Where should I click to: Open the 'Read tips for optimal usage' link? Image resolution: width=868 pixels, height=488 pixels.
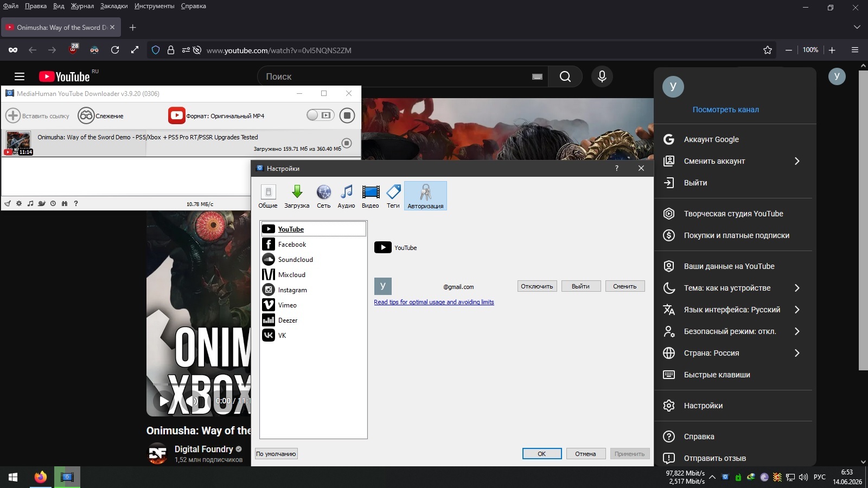434,302
